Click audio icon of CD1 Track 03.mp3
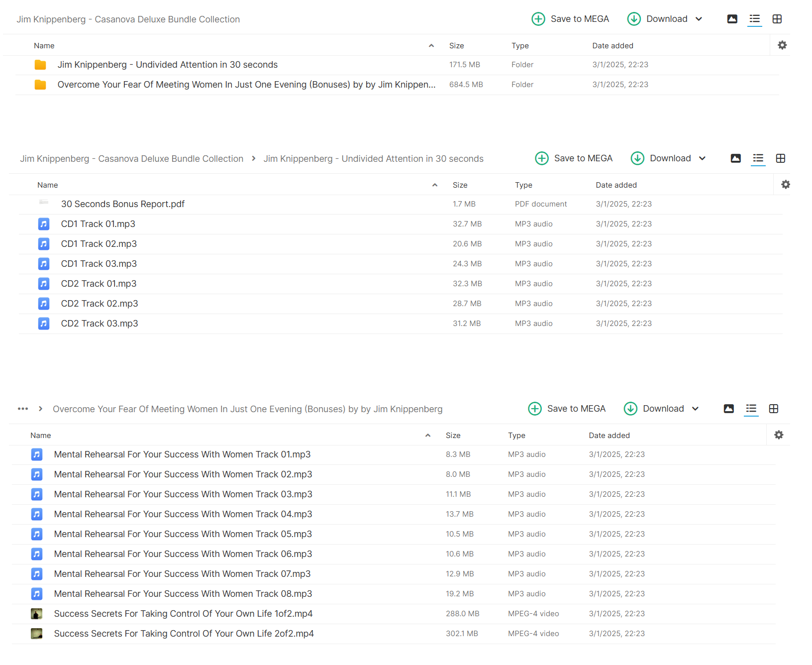812x665 pixels. coord(44,264)
